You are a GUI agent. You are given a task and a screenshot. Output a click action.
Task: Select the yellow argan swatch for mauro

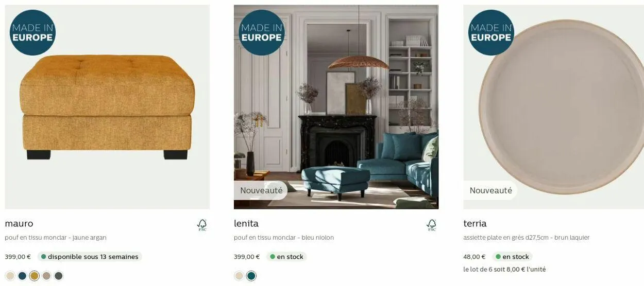(35, 276)
